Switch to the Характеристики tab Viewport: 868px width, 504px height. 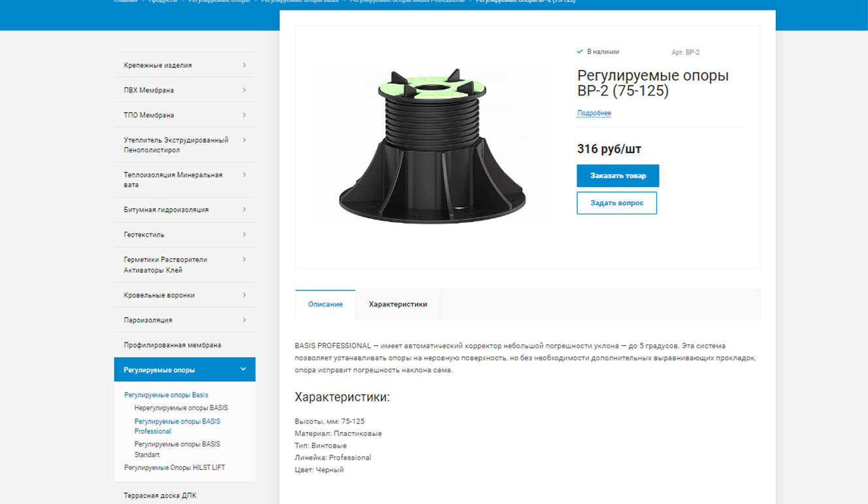coord(398,305)
